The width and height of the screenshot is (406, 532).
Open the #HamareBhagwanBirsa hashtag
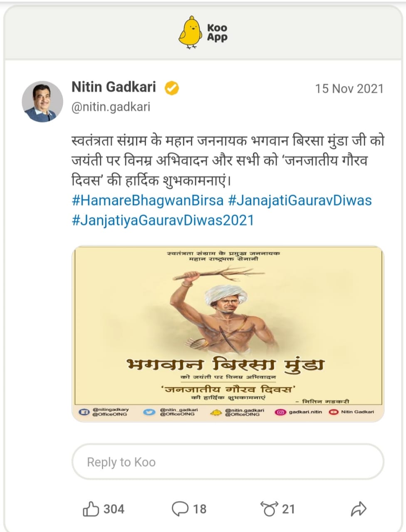click(x=148, y=200)
